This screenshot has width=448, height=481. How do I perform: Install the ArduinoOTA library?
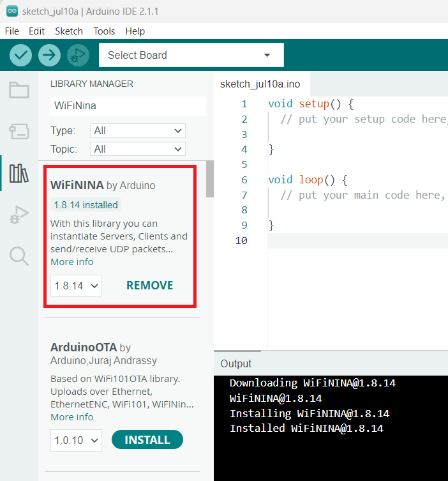[147, 440]
